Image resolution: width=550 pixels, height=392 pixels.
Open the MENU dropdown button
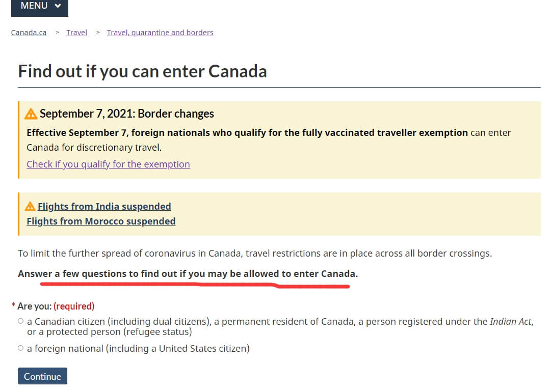tap(40, 7)
